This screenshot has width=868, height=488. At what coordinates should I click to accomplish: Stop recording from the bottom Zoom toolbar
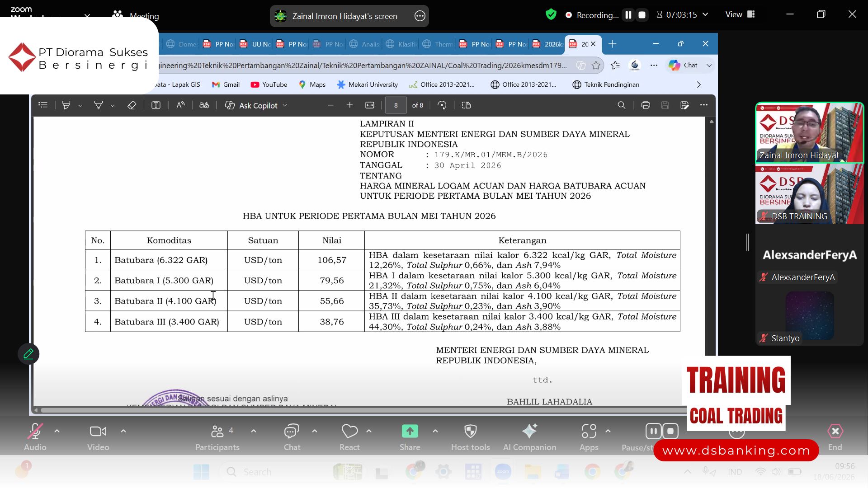click(x=670, y=431)
